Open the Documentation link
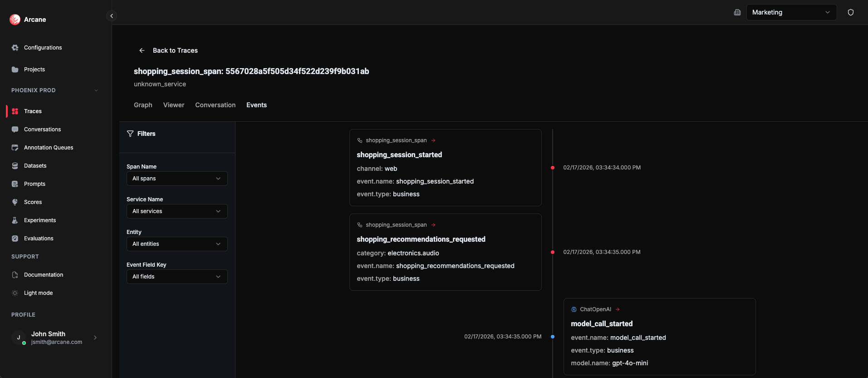Screen dimensions: 868x378 pos(44,275)
